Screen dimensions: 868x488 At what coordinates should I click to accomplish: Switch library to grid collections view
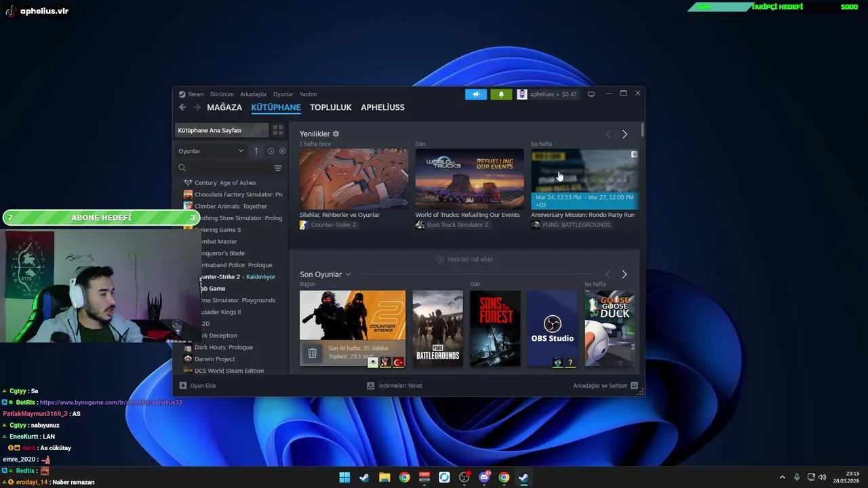pos(278,130)
